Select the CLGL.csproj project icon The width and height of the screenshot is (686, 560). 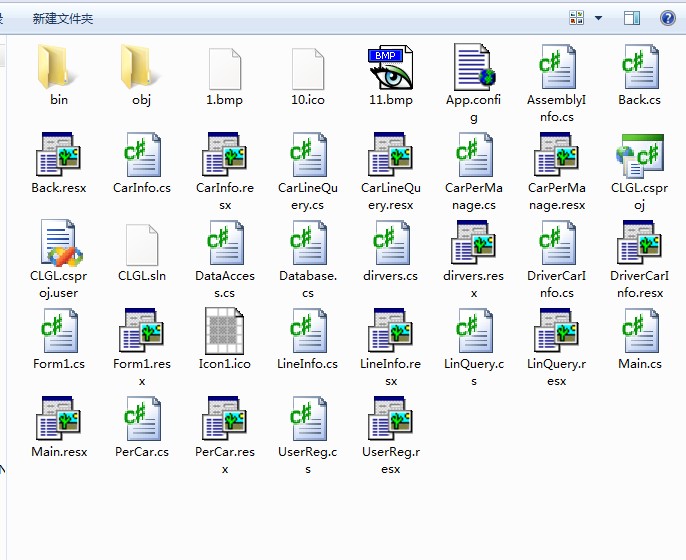pyautogui.click(x=640, y=156)
